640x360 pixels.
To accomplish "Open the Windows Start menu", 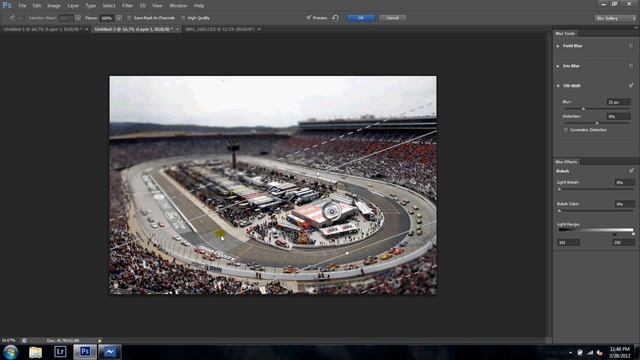I will [x=11, y=352].
